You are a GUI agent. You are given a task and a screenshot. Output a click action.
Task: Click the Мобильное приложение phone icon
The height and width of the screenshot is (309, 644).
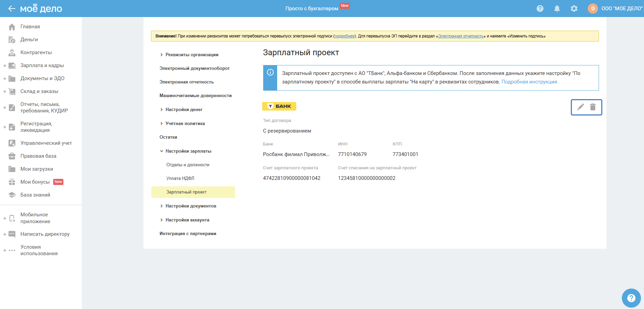(12, 218)
